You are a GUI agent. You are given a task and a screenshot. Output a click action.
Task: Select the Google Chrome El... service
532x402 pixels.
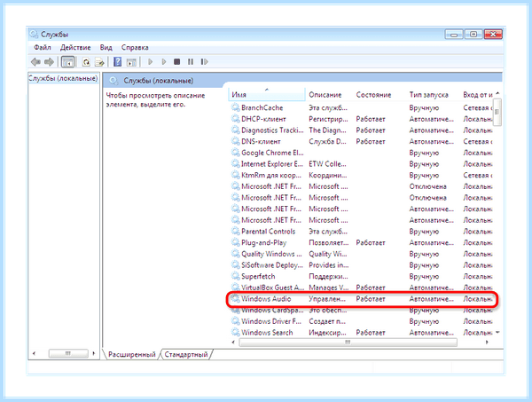tap(272, 153)
